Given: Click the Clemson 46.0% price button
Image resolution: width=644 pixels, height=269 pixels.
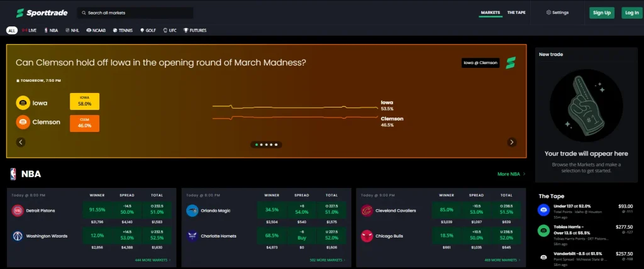Looking at the screenshot, I should pos(85,124).
